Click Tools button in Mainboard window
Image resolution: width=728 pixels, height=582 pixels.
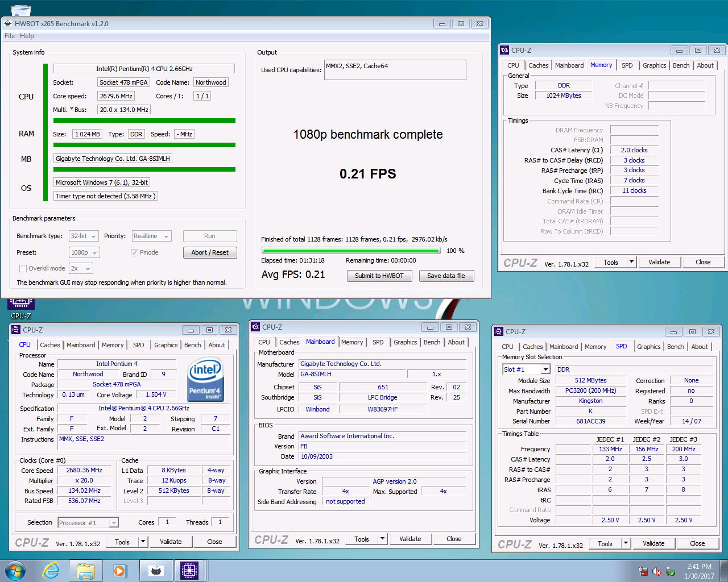coord(362,539)
